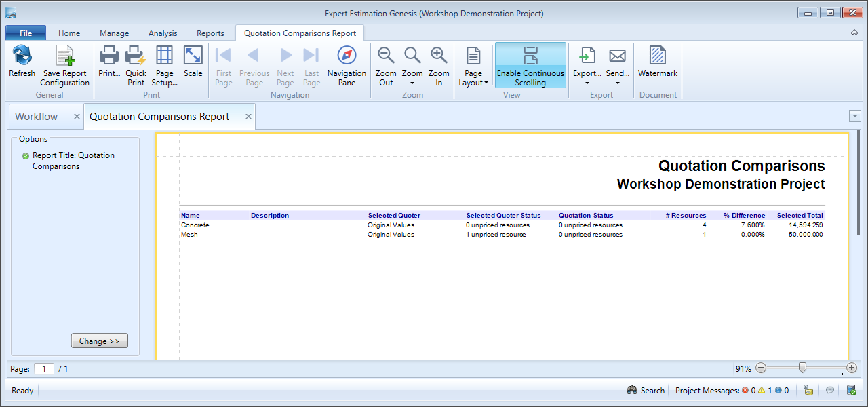
Task: Switch to the Analysis ribbon tab
Action: tap(163, 33)
